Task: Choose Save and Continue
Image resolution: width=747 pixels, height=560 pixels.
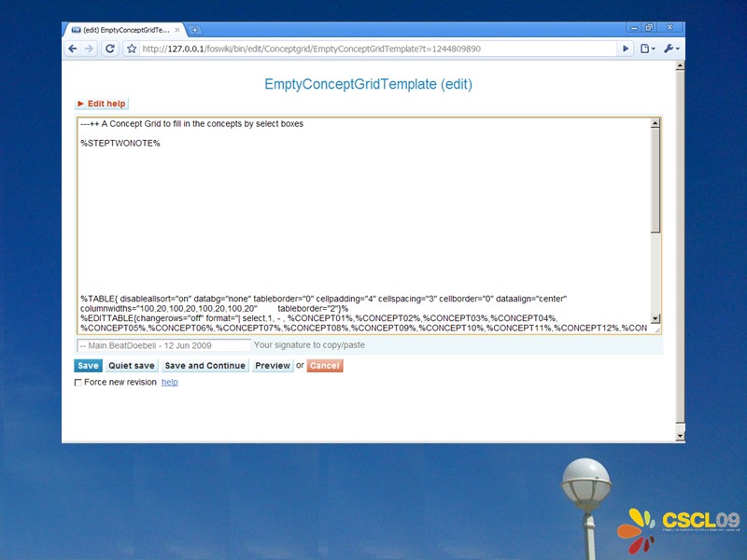Action: [204, 365]
